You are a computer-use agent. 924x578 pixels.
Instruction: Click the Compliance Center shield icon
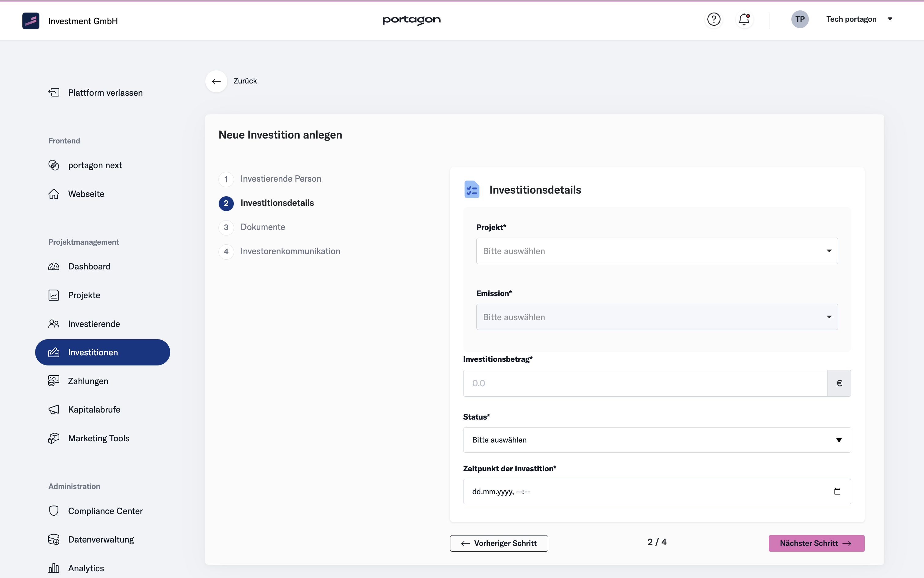pos(54,511)
